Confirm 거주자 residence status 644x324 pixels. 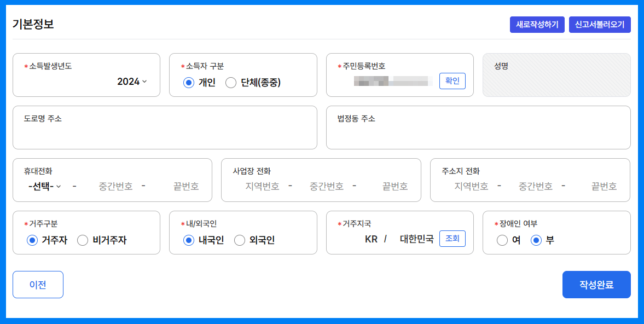pos(32,240)
